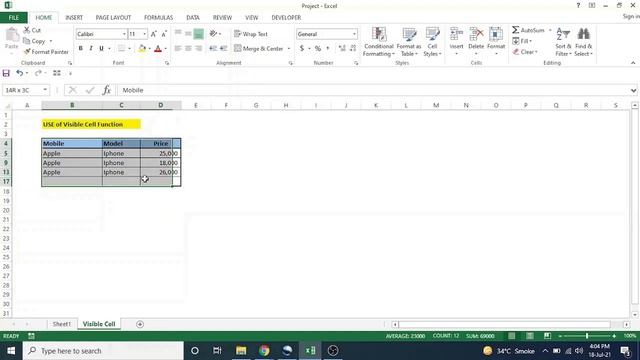The width and height of the screenshot is (640, 360).
Task: Decrease indent in Alignment group
Action: pos(213,49)
